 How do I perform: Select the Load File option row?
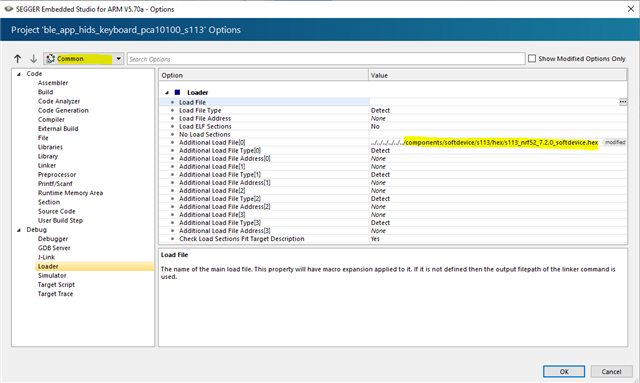pos(393,102)
